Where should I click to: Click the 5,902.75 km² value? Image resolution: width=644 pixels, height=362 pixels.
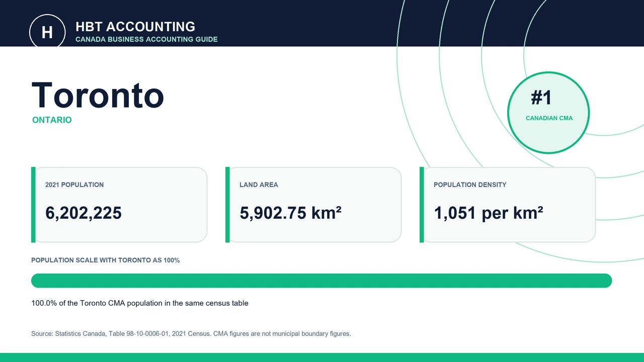click(x=290, y=213)
